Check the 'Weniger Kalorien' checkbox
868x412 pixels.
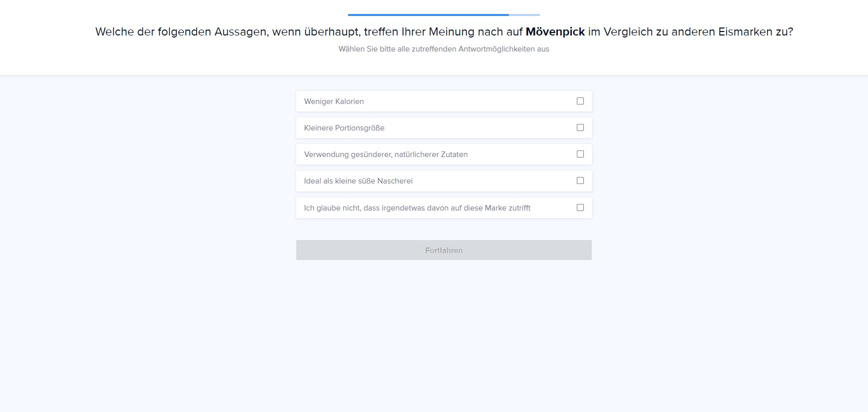coord(580,101)
